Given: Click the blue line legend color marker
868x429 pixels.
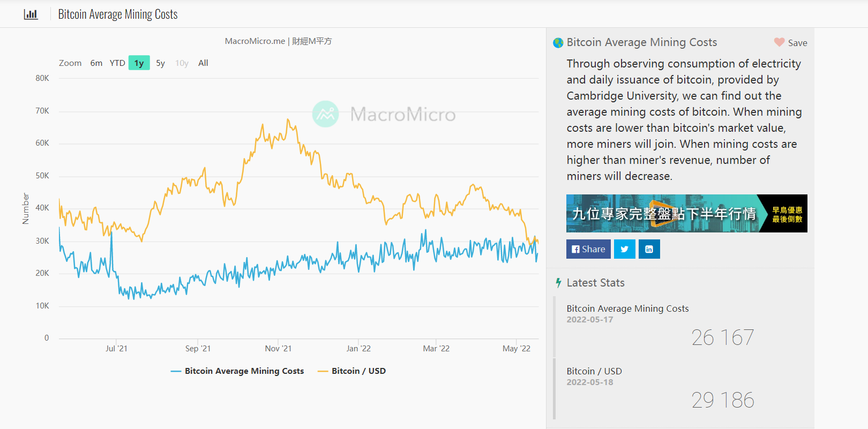Looking at the screenshot, I should tap(176, 371).
